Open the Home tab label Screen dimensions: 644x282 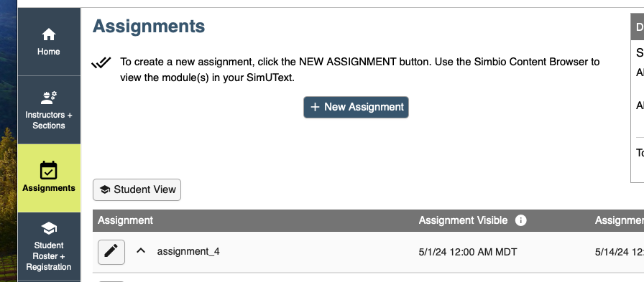tap(49, 52)
